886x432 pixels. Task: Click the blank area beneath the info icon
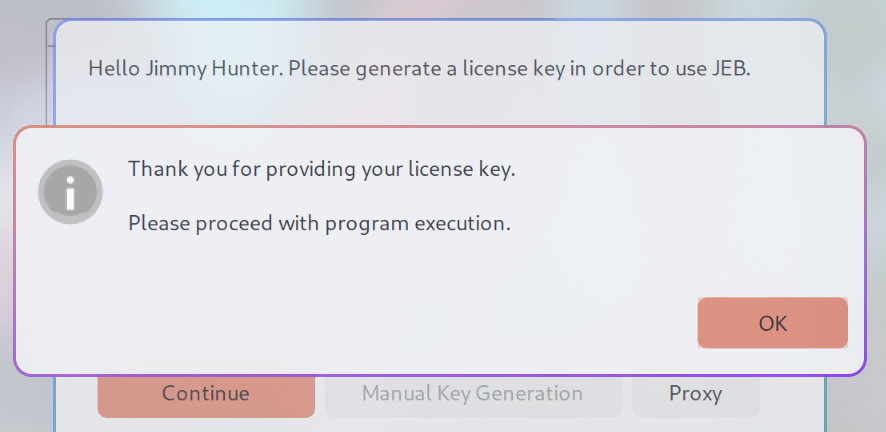(70, 294)
